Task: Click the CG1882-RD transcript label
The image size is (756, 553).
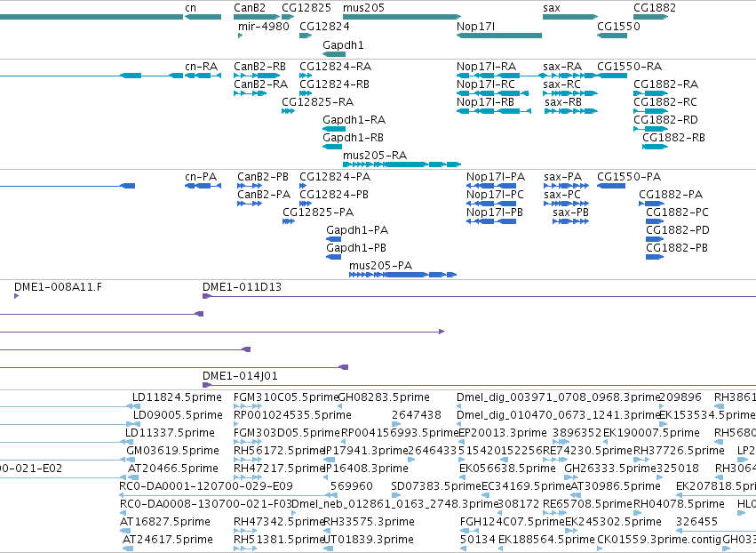Action: [665, 120]
